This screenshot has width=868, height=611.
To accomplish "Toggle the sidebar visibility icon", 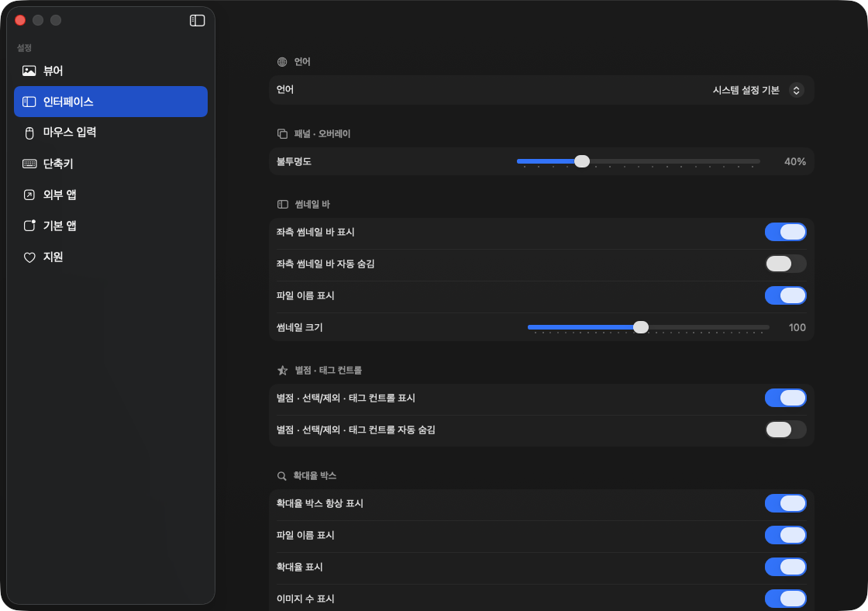I will (x=197, y=20).
